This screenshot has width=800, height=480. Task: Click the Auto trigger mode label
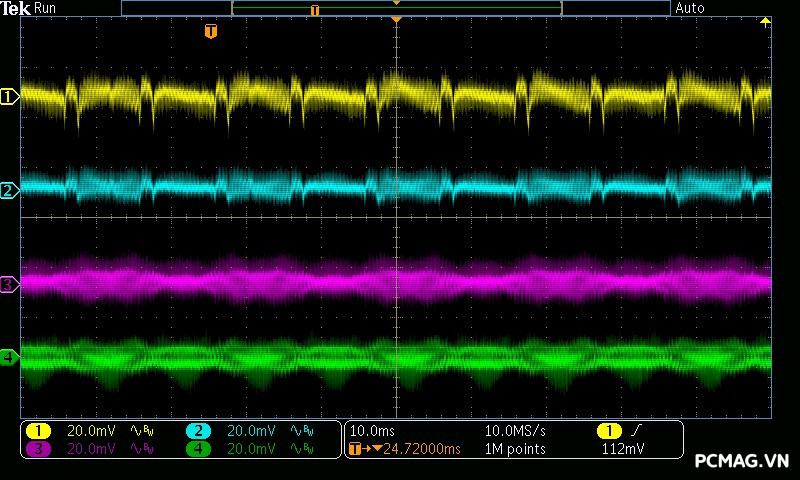690,8
